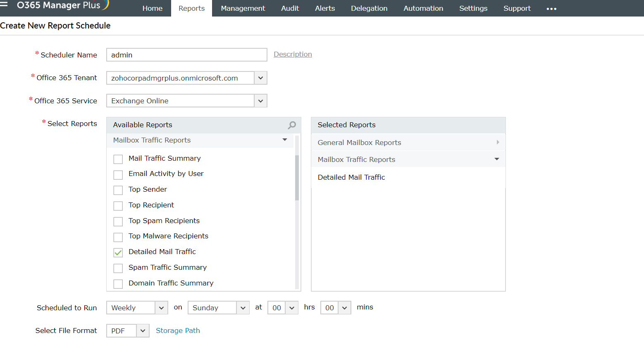
Task: Open the Sunday day dropdown
Action: pyautogui.click(x=243, y=308)
